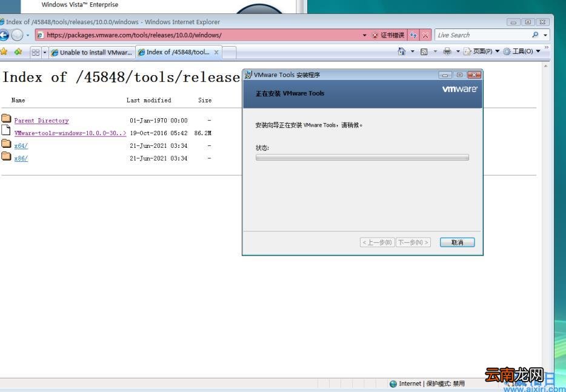This screenshot has height=392, width=566.
Task: Click the x64 folder icon
Action: click(x=6, y=144)
